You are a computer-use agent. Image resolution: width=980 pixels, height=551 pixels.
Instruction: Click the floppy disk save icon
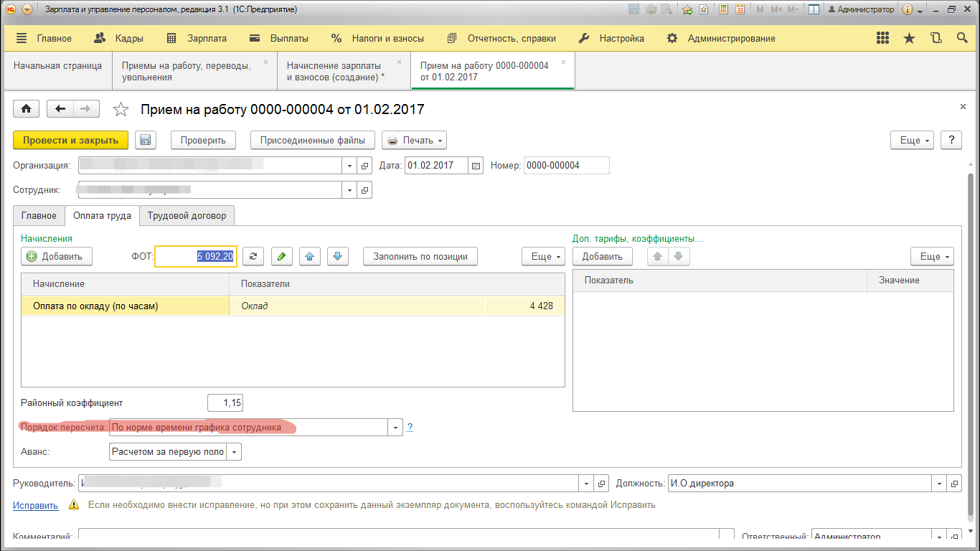coord(146,140)
